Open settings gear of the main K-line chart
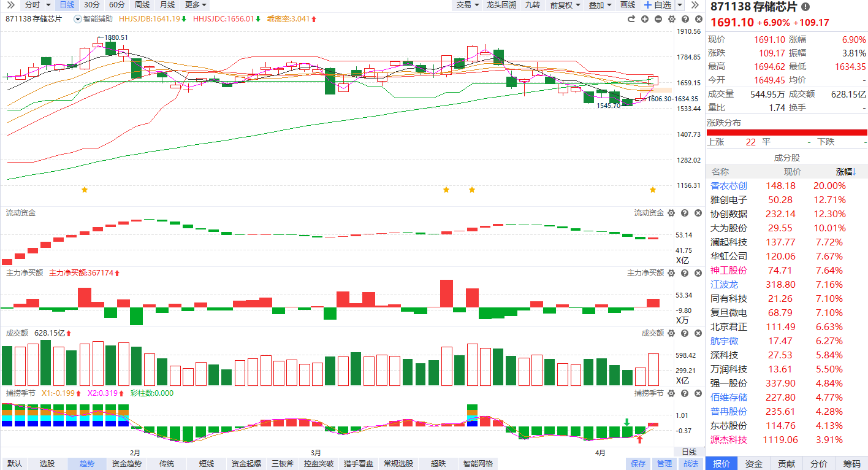The height and width of the screenshot is (470, 868). coord(672,19)
